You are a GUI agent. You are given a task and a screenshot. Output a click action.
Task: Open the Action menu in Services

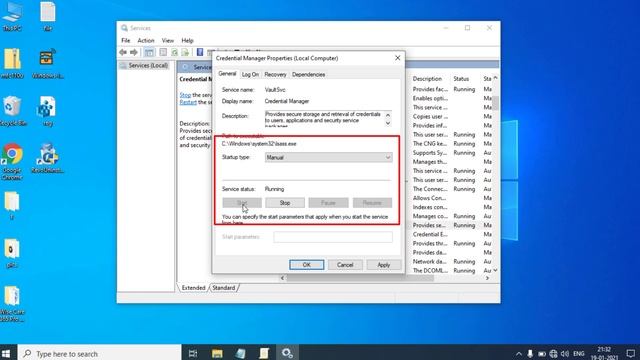(146, 40)
